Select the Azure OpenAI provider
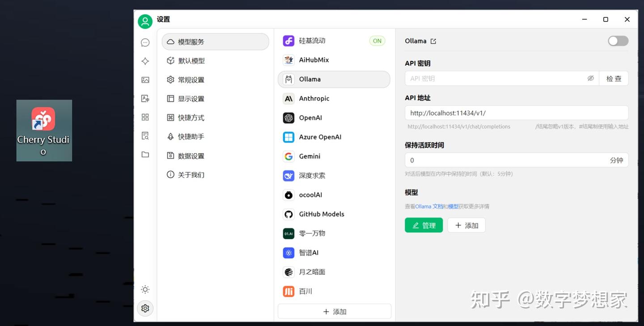Screen dimensions: 644x326 (334, 137)
